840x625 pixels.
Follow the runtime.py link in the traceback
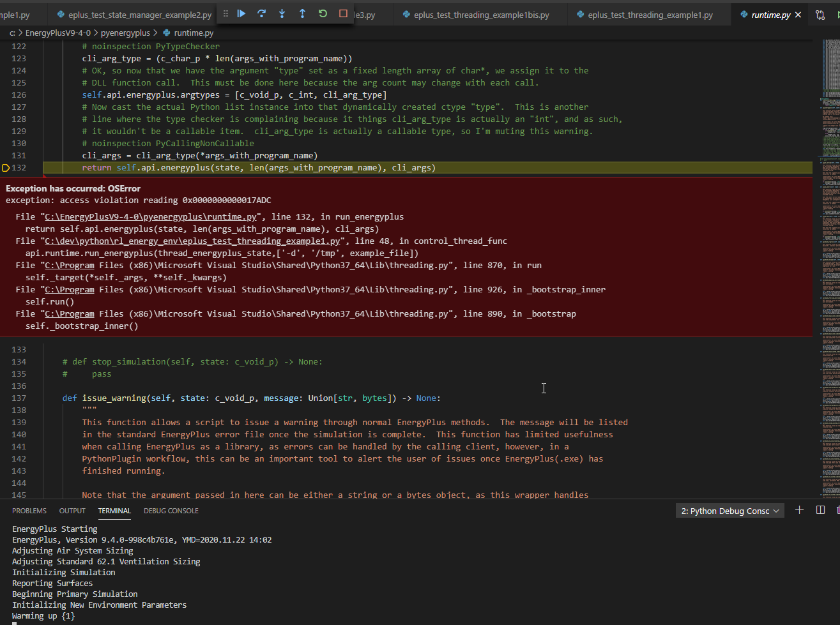coord(151,217)
